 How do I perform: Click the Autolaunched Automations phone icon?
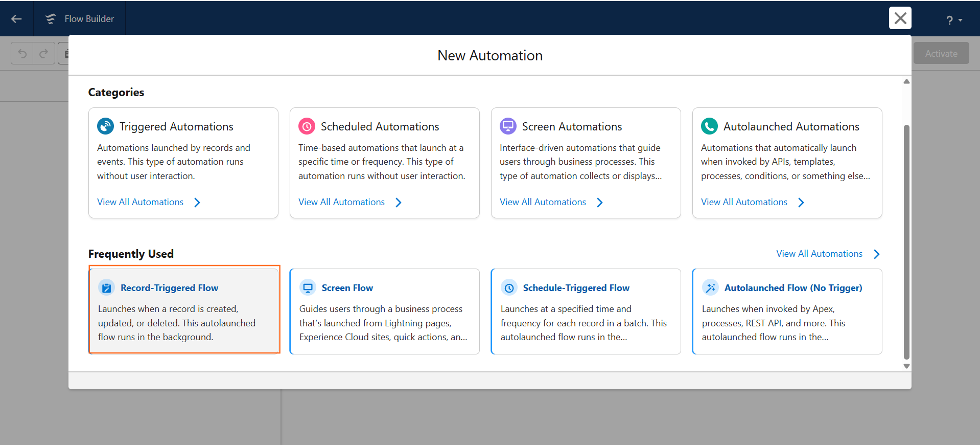coord(710,126)
